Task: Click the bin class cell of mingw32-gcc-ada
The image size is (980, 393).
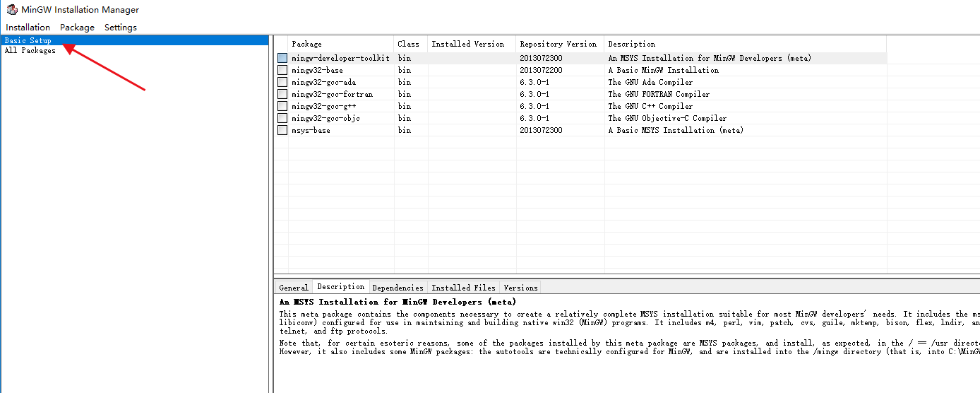Action: [405, 82]
